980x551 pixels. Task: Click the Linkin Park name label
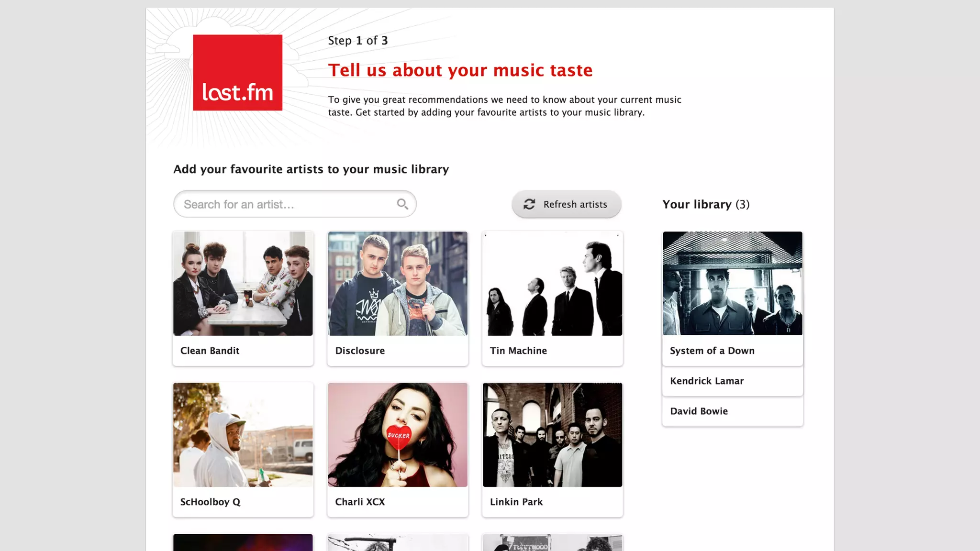(x=516, y=502)
